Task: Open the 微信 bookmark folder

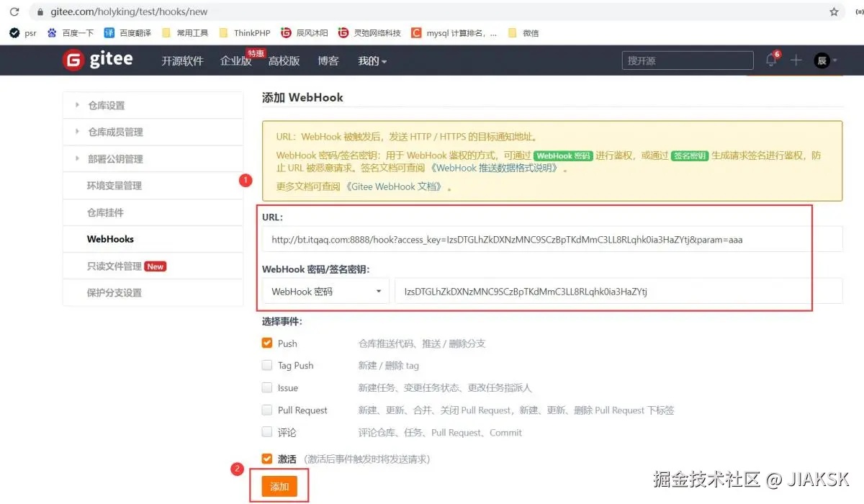Action: coord(523,33)
